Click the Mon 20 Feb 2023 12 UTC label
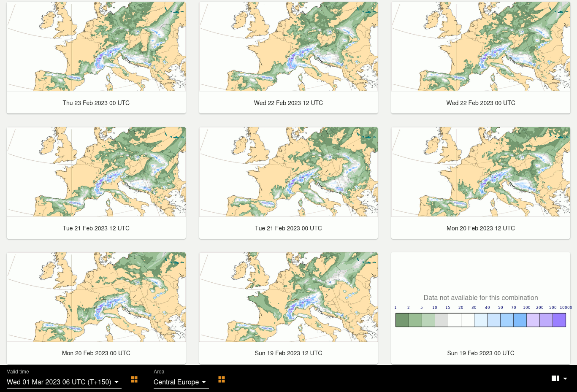Image resolution: width=577 pixels, height=392 pixels. tap(481, 228)
